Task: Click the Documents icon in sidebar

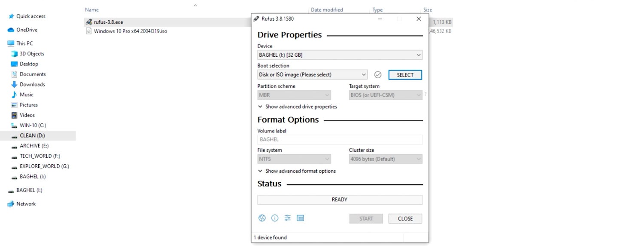Action: pos(14,74)
